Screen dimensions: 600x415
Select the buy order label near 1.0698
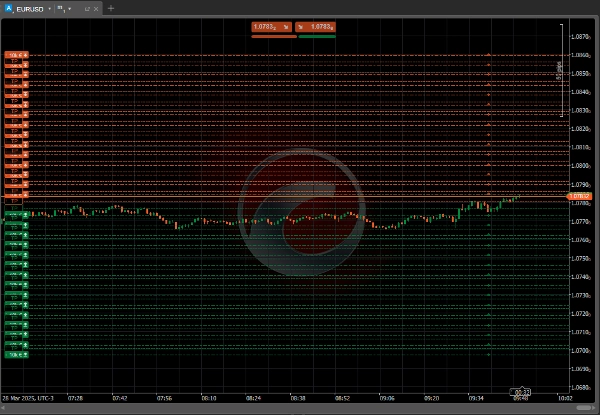point(16,355)
